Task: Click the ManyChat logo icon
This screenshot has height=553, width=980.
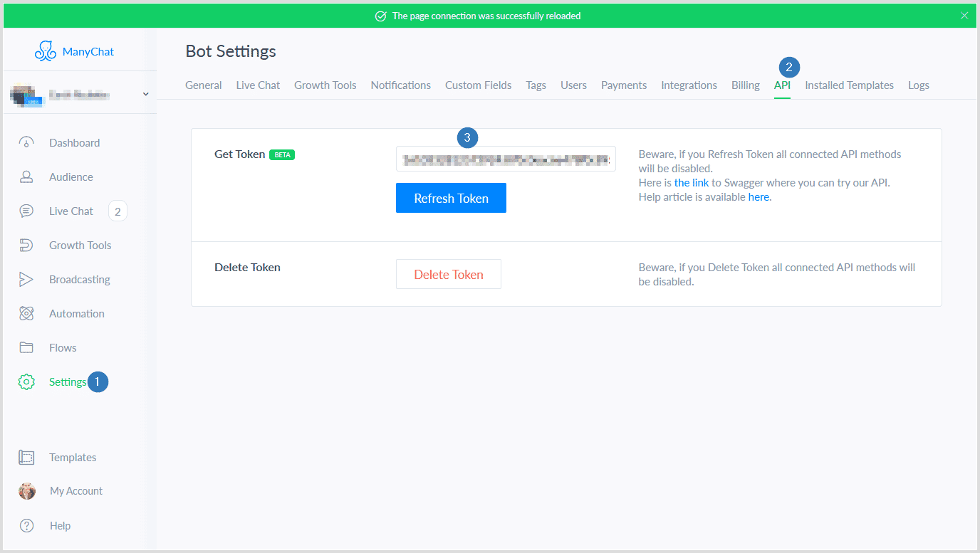Action: tap(46, 51)
